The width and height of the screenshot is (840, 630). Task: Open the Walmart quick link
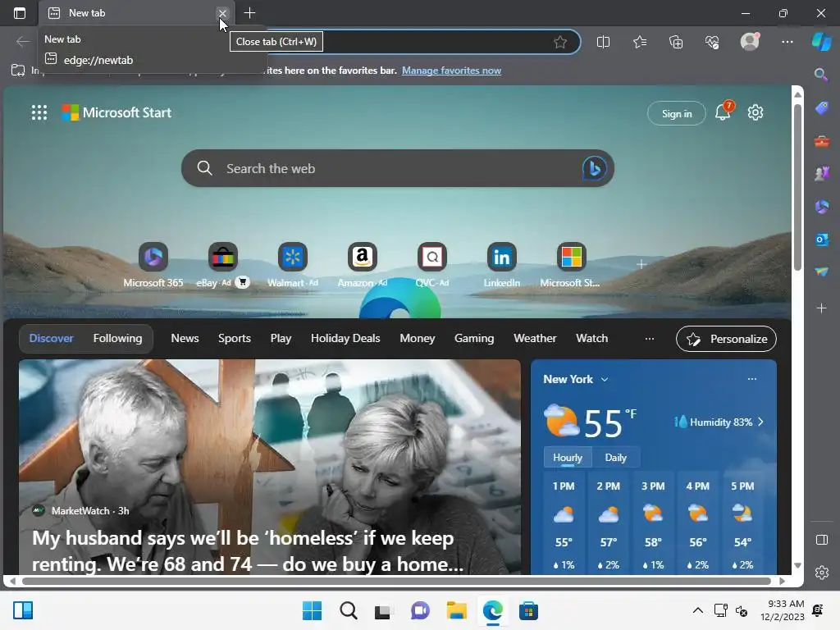(x=293, y=265)
